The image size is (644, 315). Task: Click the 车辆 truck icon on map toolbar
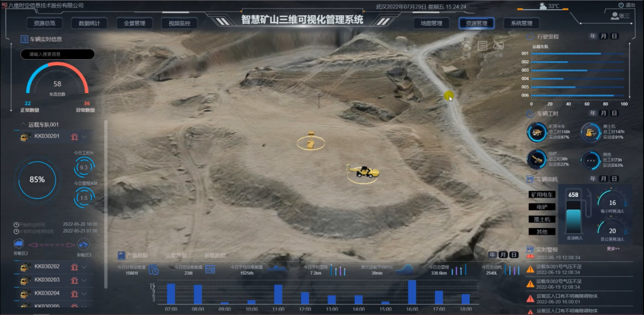(498, 47)
